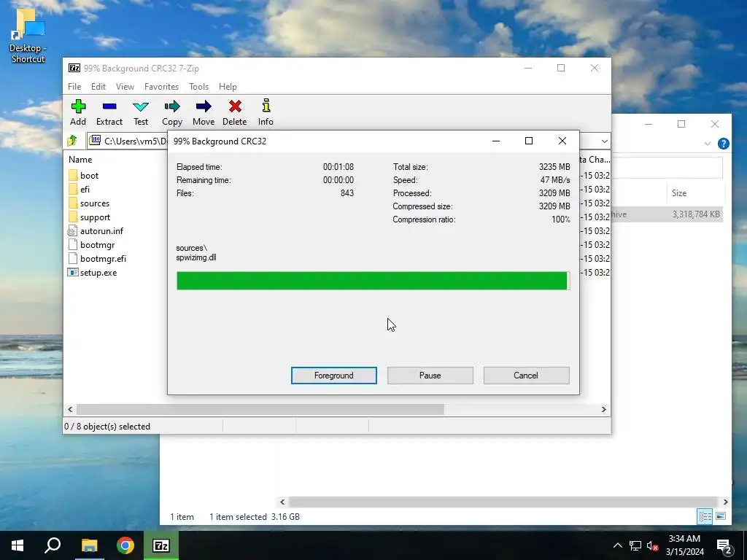747x560 pixels.
Task: Click the Name column header
Action: [x=80, y=160]
